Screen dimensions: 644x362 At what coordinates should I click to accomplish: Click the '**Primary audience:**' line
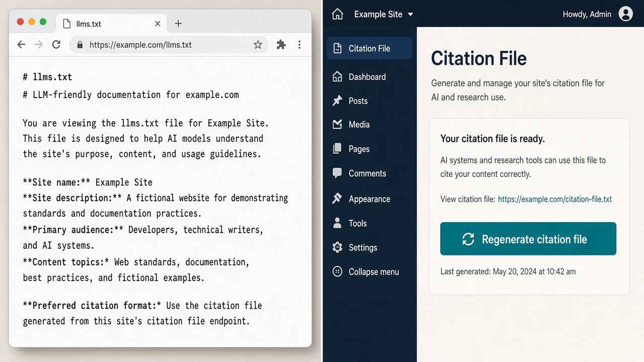click(143, 230)
